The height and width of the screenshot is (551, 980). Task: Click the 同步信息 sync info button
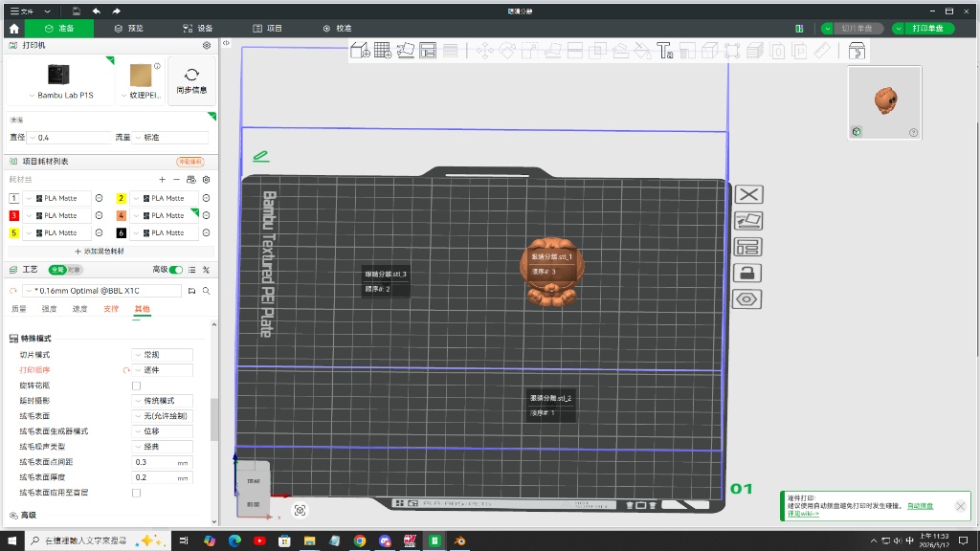point(191,81)
